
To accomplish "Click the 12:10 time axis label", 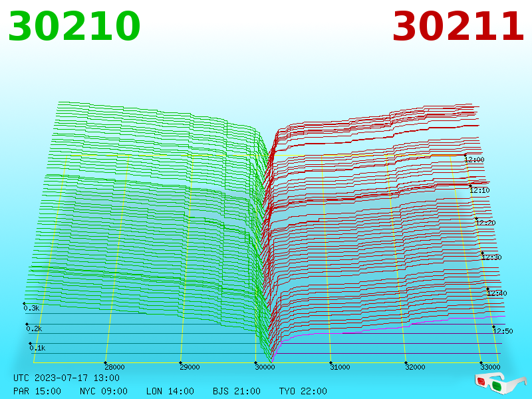I will click(479, 190).
